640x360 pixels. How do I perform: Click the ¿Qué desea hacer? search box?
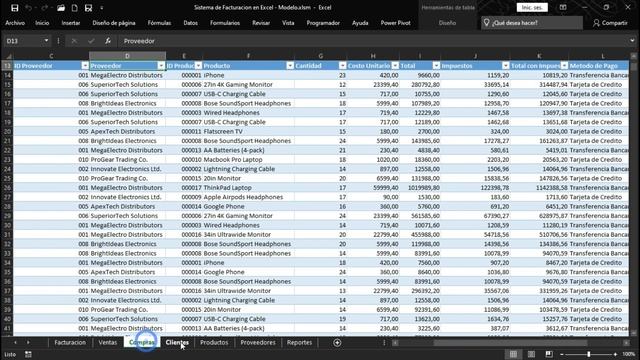tap(532, 23)
